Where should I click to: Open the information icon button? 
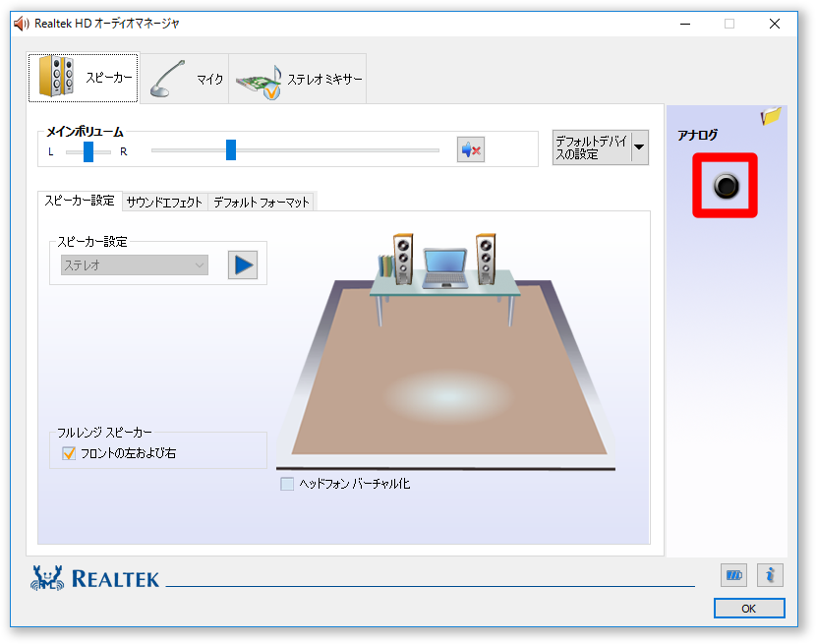(770, 575)
